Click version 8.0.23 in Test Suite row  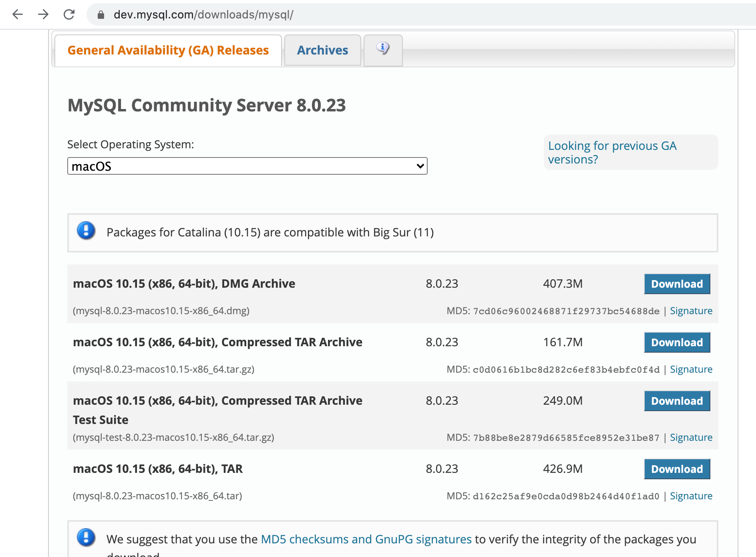[442, 401]
